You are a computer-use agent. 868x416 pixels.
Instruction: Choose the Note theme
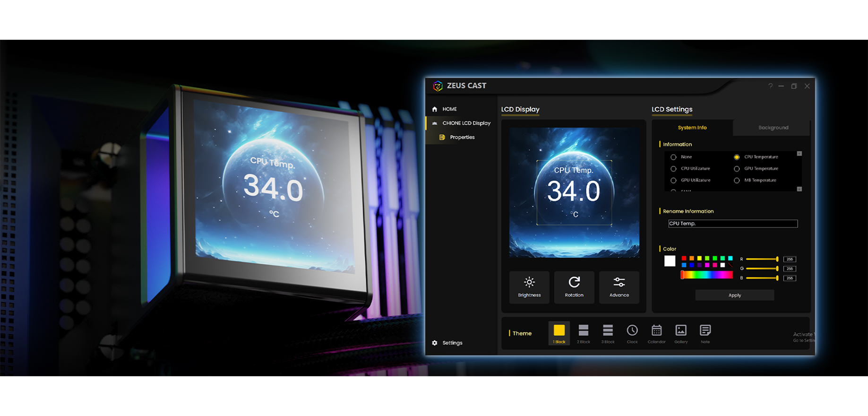[x=705, y=333]
